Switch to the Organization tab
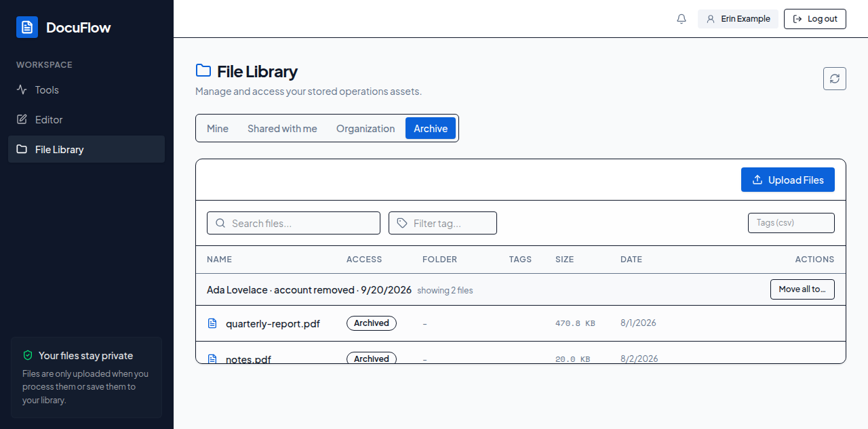868x429 pixels. 366,128
